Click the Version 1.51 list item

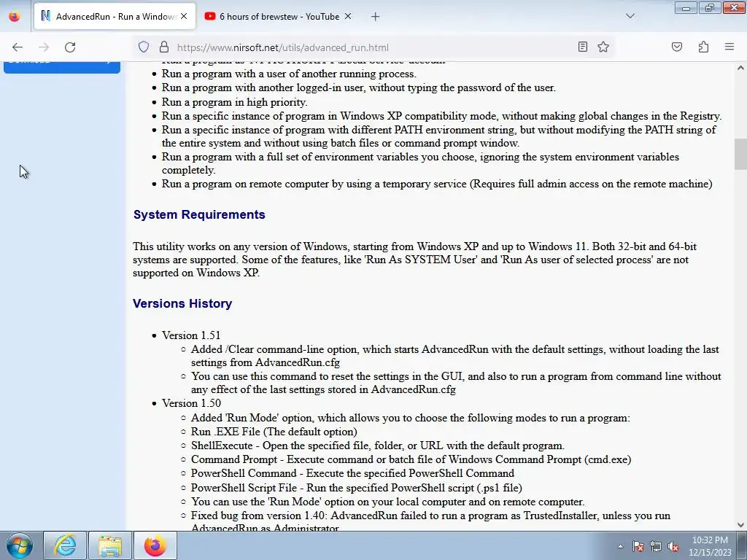tap(191, 335)
